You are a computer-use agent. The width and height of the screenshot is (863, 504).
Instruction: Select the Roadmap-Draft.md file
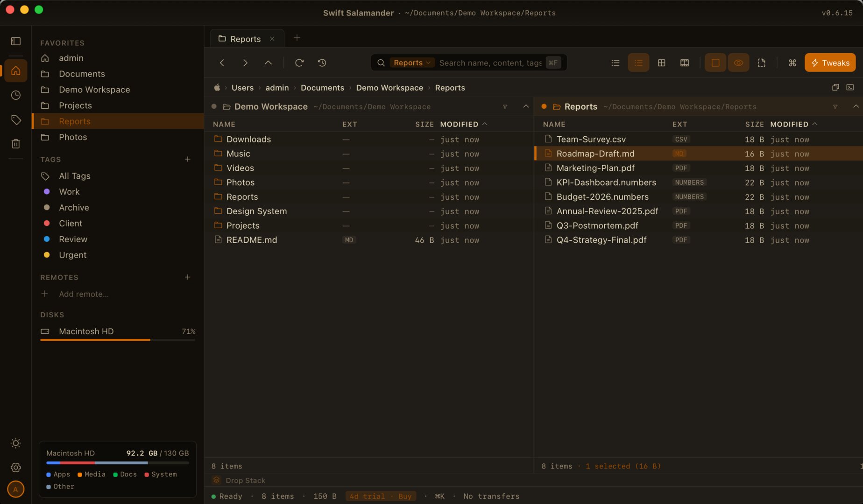click(595, 154)
